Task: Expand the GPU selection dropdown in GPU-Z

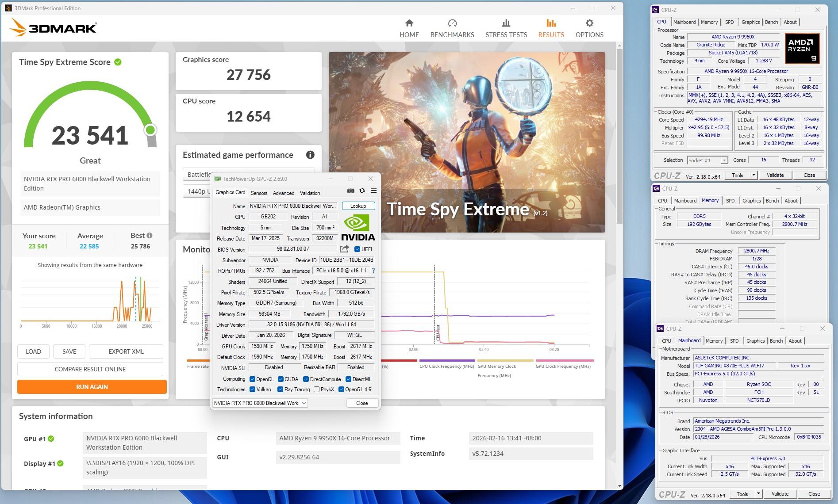Action: (304, 403)
